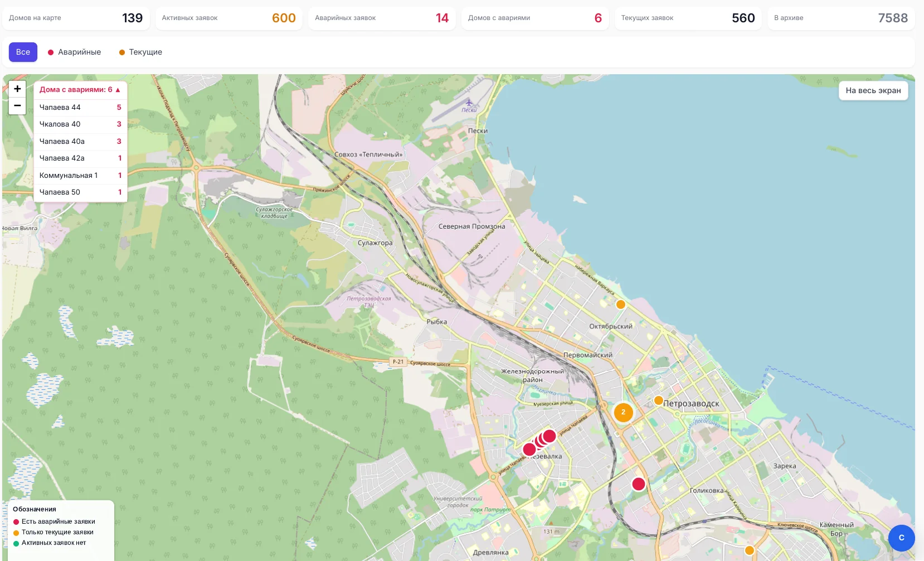Screen dimensions: 924x561
Task: Click the Активных заявок нет legend entry
Action: point(50,543)
